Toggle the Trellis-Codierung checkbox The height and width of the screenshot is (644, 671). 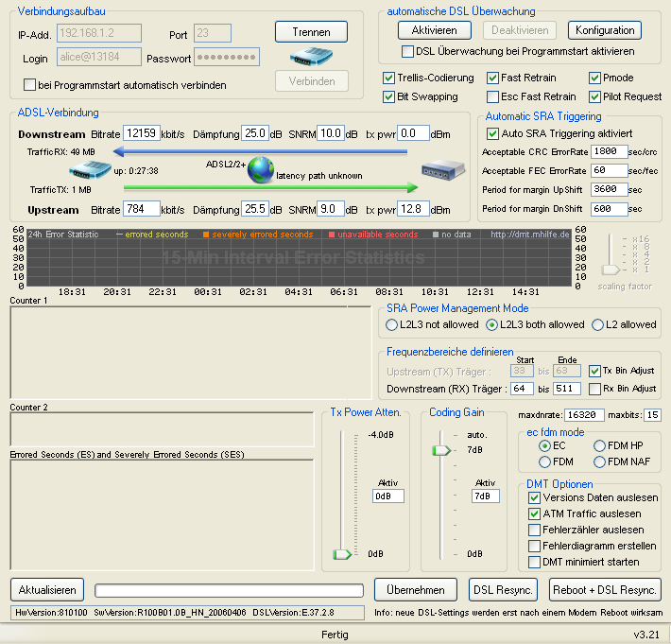tap(389, 78)
